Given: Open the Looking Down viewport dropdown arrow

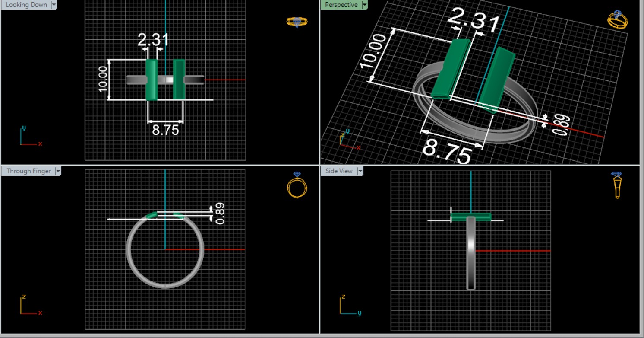Looking at the screenshot, I should point(54,5).
